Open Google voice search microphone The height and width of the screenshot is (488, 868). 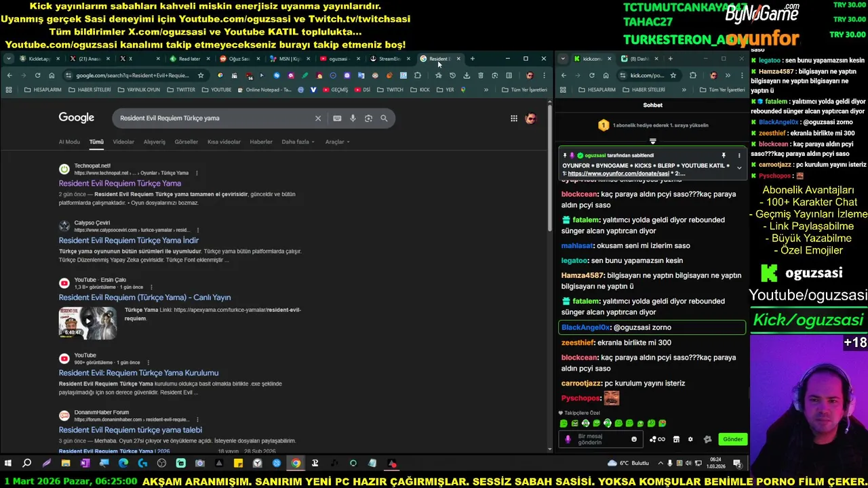[353, 118]
